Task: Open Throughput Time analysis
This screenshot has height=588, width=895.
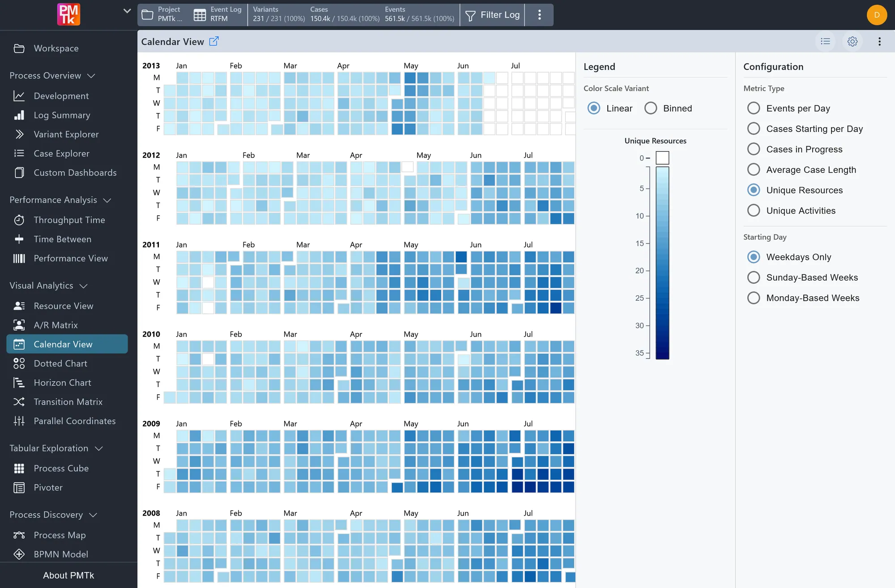Action: (x=67, y=220)
